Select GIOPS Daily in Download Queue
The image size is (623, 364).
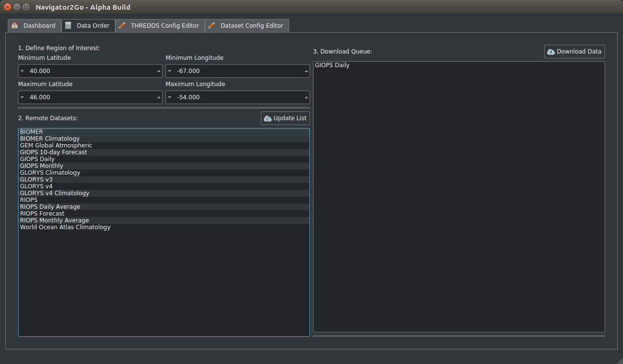(459, 65)
